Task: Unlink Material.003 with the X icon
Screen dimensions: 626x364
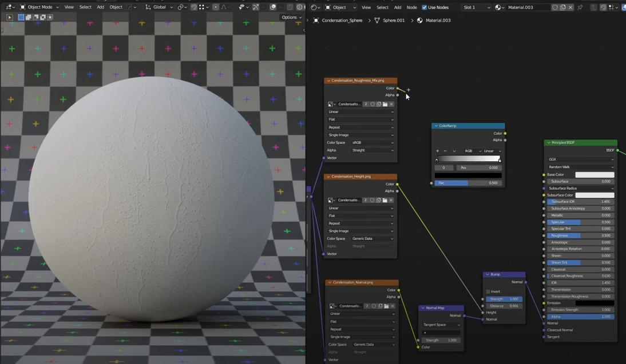Action: pyautogui.click(x=570, y=7)
